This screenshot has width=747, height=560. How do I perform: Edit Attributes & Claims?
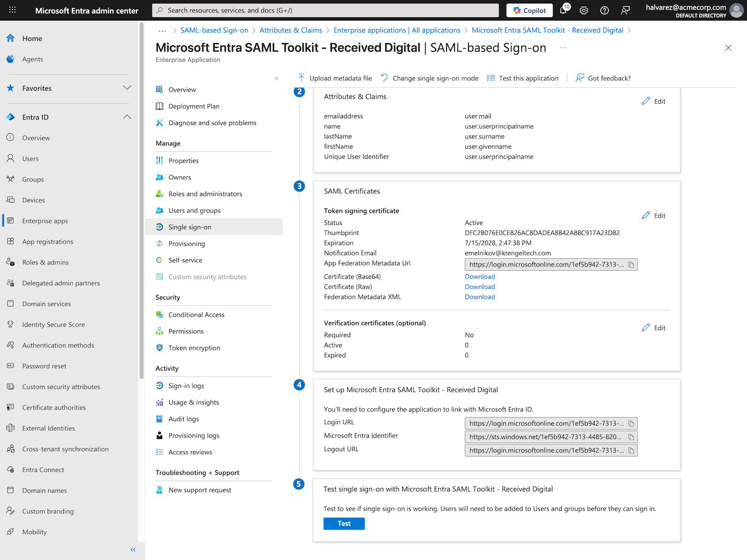click(x=654, y=101)
